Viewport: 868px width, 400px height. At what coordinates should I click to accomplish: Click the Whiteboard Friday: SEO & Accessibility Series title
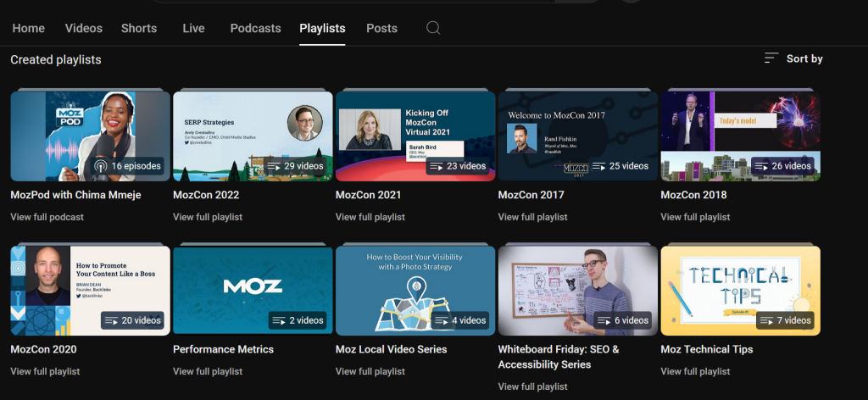pos(559,357)
